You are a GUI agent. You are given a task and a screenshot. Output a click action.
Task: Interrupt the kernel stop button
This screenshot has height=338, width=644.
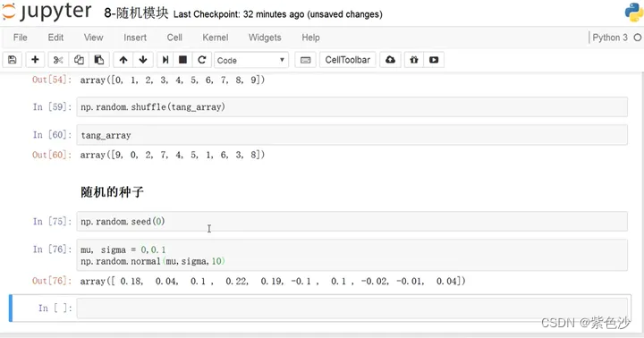point(182,60)
